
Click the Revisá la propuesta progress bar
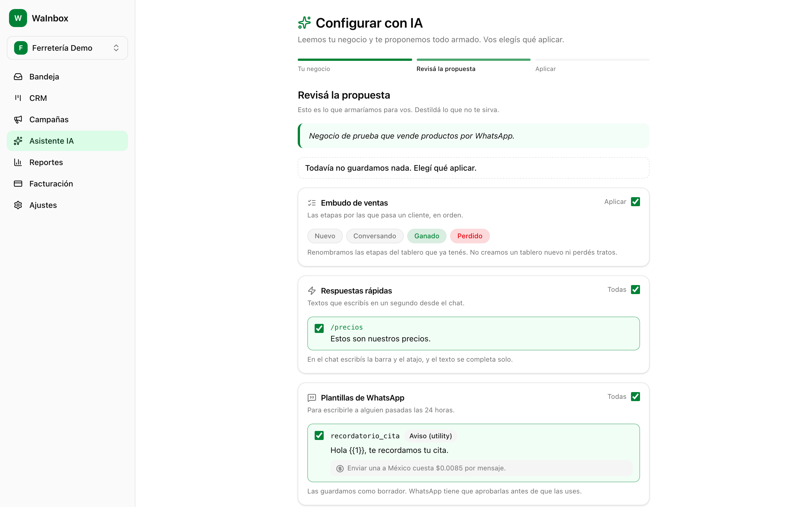click(473, 60)
